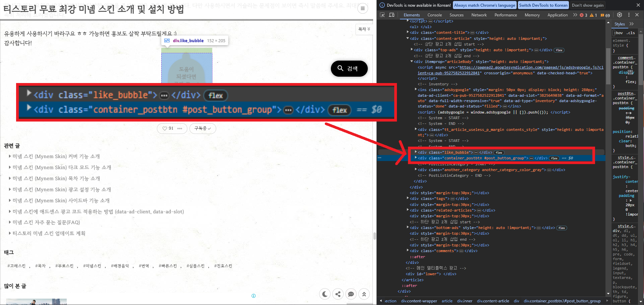
Task: Expand the div class="tags" node
Action: pos(408,199)
